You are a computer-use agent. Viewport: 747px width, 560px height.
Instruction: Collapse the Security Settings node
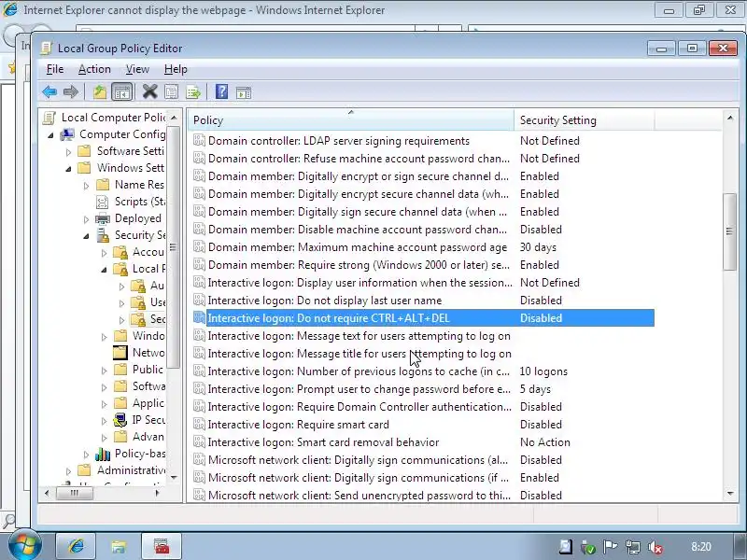86,236
